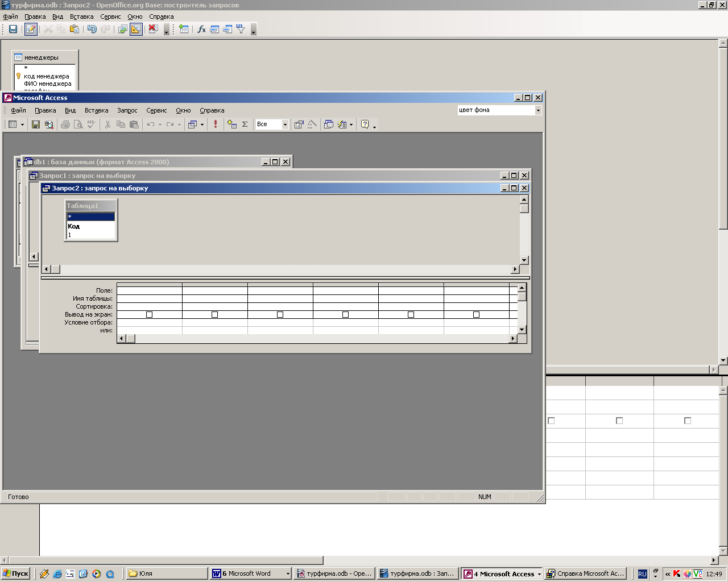Switch to 'турфирма.odb - Ope...' taskbar button
The image size is (728, 582).
click(335, 574)
